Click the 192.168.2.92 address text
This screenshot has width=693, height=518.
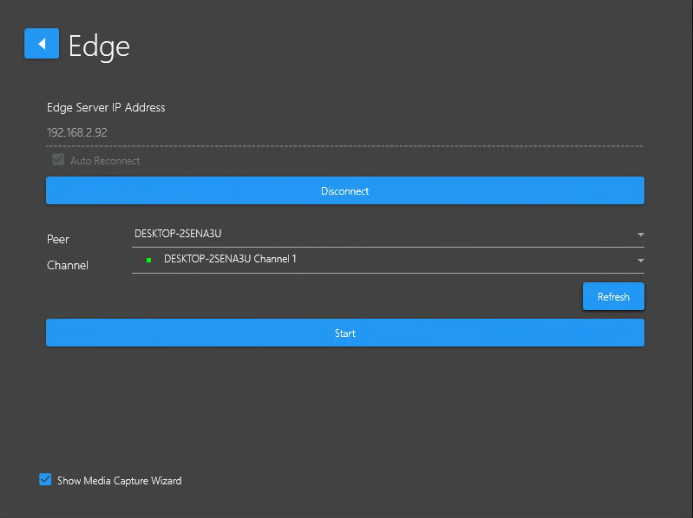[76, 132]
